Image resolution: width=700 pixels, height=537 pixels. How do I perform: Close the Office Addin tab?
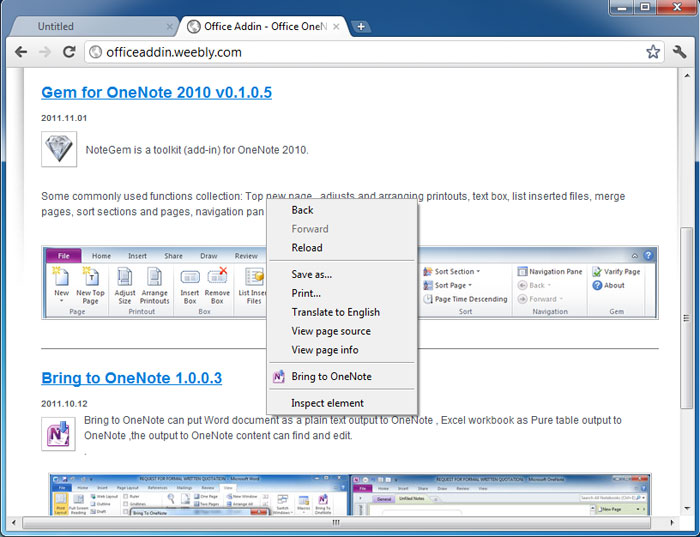pyautogui.click(x=336, y=27)
